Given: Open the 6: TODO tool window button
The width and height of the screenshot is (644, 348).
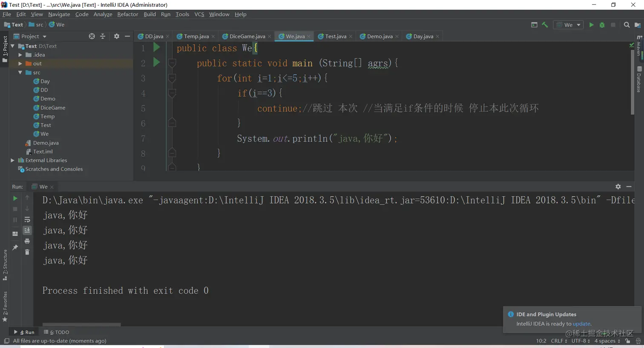Looking at the screenshot, I should 57,332.
